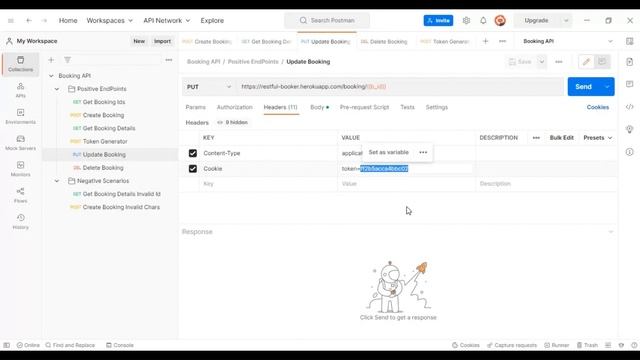Image resolution: width=640 pixels, height=360 pixels.
Task: Open the notifications bell
Action: (483, 20)
